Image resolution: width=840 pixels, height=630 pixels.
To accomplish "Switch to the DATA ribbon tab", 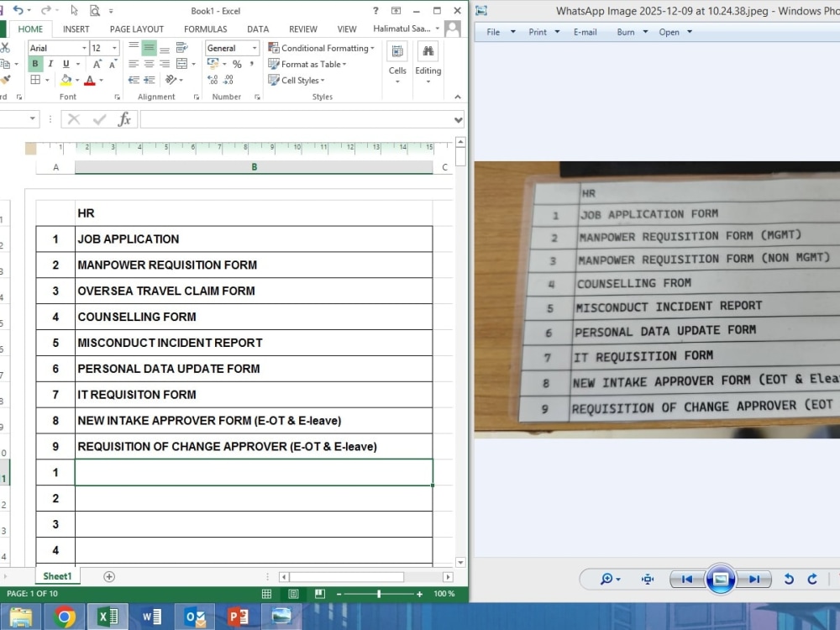I will [258, 29].
